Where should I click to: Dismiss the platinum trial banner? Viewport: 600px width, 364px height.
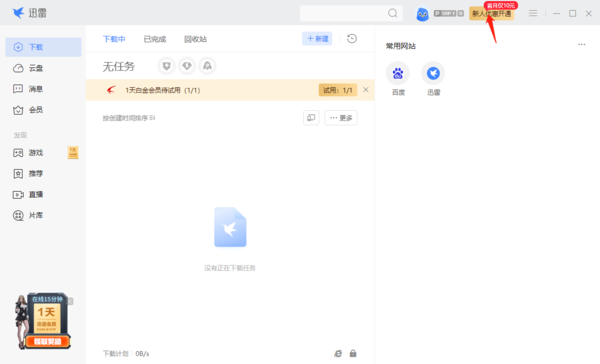coord(366,90)
